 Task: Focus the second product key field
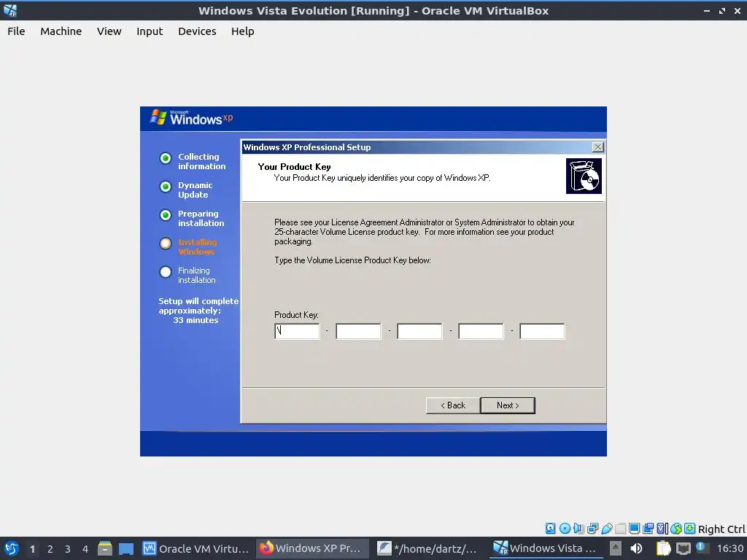[358, 331]
